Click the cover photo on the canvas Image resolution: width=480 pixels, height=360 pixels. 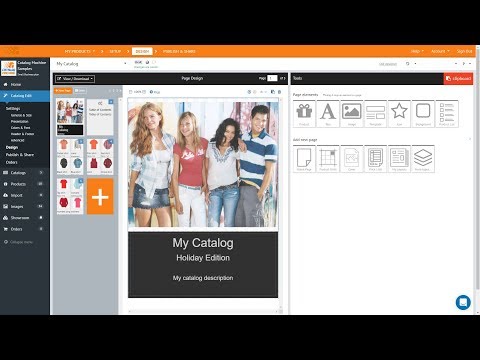[203, 164]
